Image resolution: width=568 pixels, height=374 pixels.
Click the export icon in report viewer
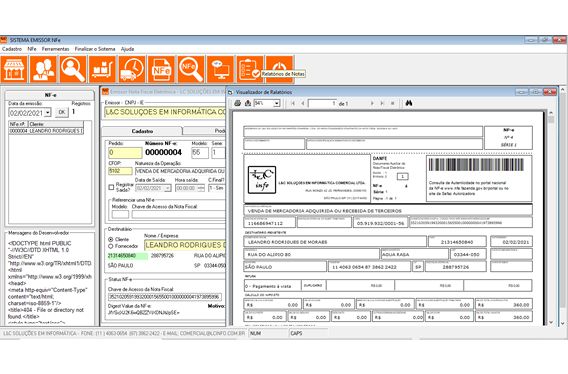click(x=248, y=103)
